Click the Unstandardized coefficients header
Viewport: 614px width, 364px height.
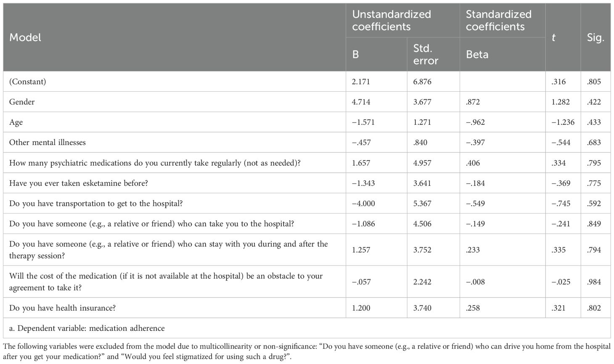coord(391,20)
